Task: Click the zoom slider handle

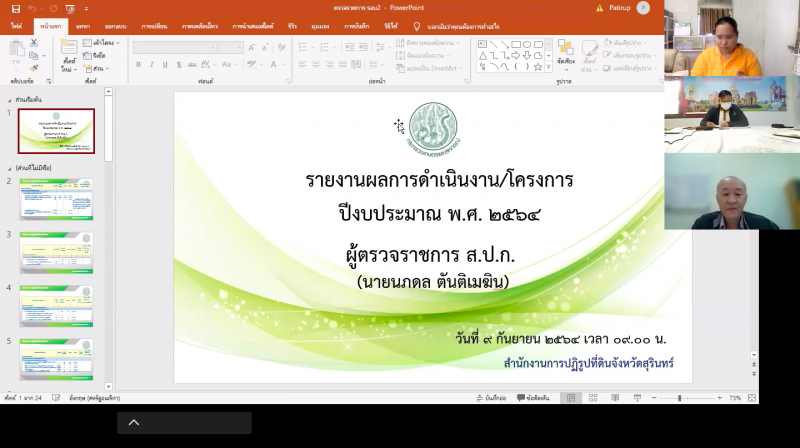Action: point(680,398)
